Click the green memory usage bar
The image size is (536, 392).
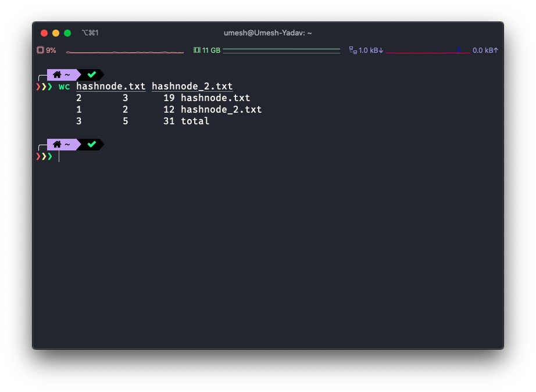pyautogui.click(x=281, y=51)
